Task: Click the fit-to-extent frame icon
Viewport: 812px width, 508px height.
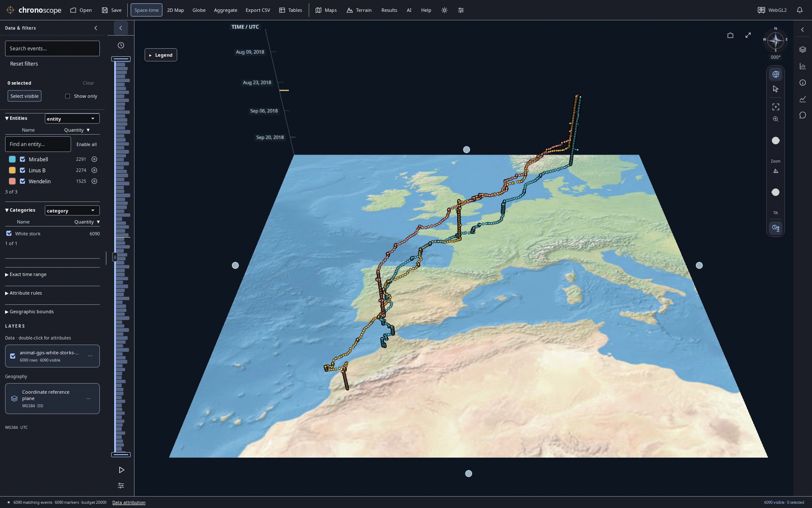Action: [x=776, y=107]
